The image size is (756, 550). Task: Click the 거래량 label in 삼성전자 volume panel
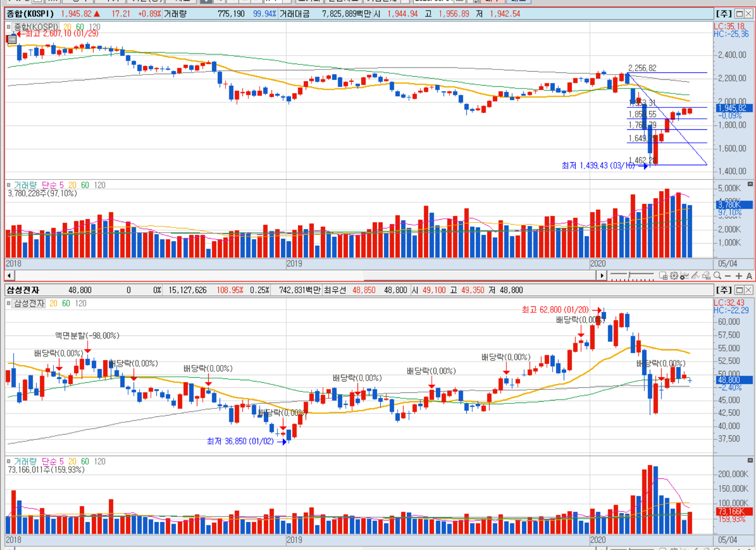(x=25, y=461)
